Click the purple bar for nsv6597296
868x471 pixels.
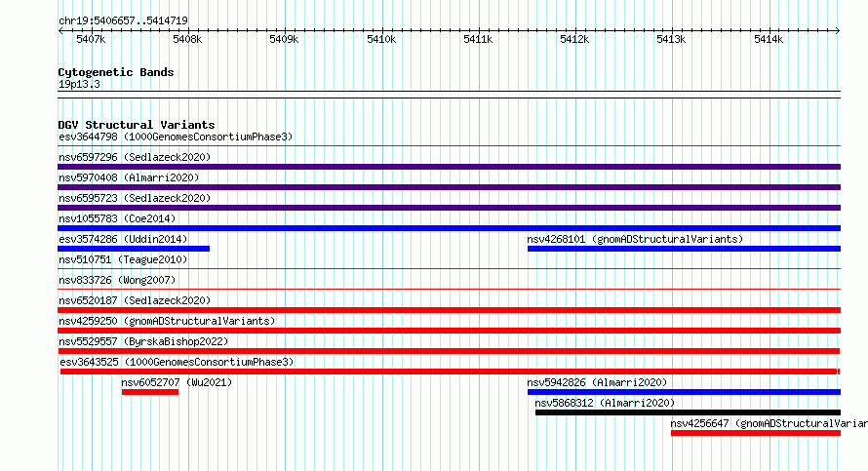(x=449, y=167)
